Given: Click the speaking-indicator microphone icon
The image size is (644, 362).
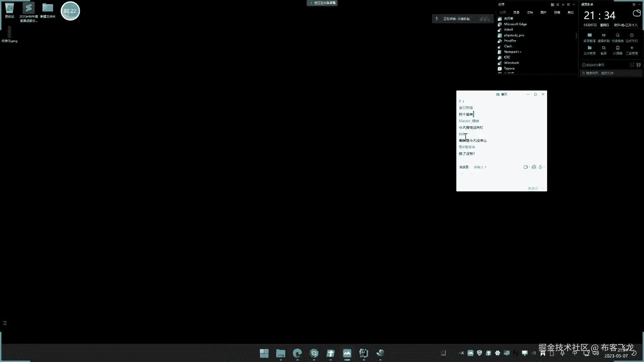Looking at the screenshot, I should click(436, 19).
